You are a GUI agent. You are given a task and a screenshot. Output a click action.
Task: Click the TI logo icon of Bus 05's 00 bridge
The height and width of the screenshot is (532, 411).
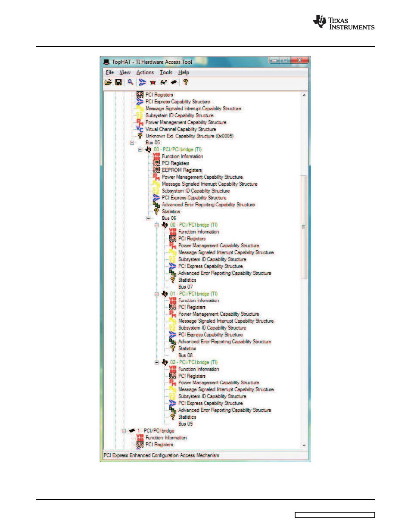coord(148,149)
